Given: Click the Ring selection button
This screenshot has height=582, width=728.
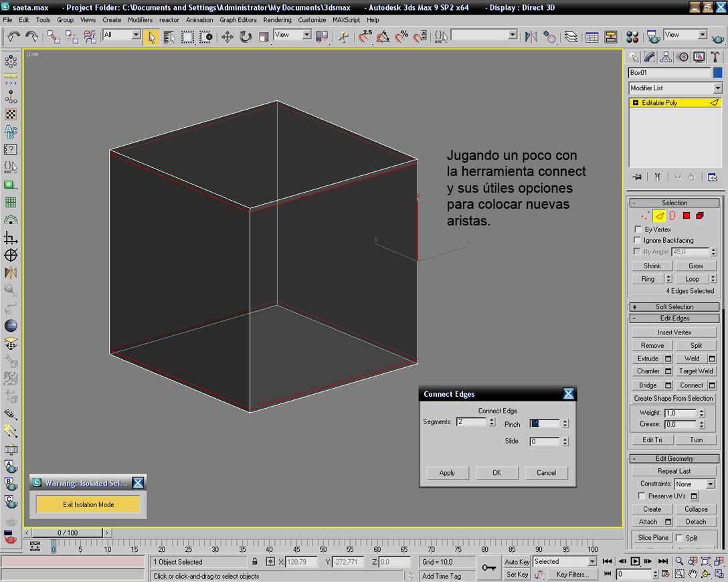Looking at the screenshot, I should click(648, 279).
